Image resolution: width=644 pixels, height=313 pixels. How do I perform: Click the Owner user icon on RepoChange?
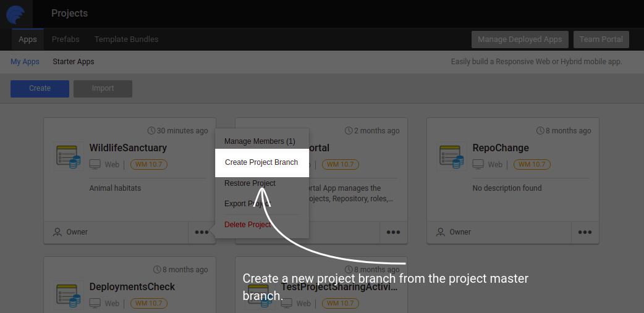(441, 232)
